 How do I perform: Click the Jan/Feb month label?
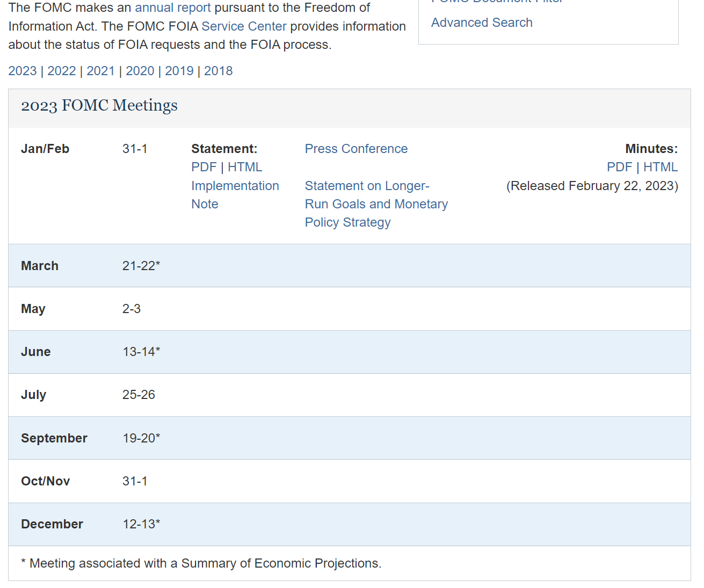click(45, 149)
